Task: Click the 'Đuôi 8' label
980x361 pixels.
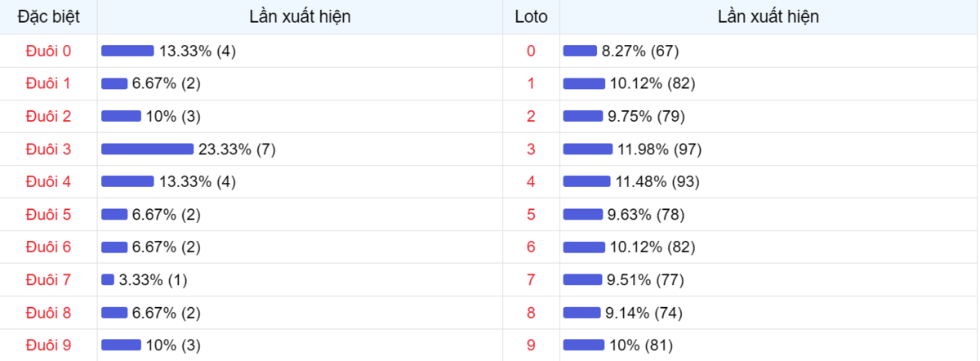Action: coord(48,313)
